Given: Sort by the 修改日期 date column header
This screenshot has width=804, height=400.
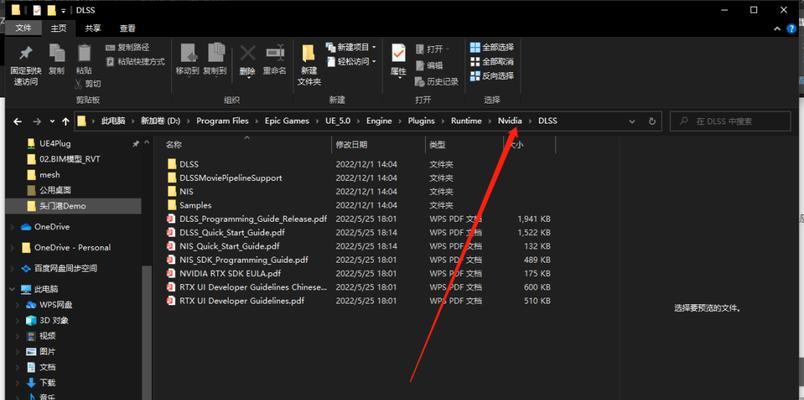Looking at the screenshot, I should coord(351,145).
